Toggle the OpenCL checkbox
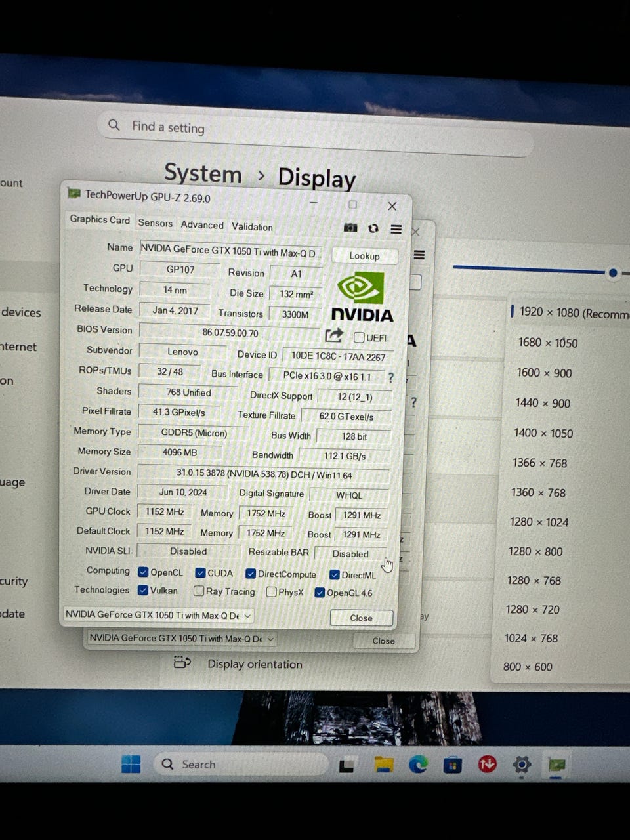630x840 pixels. (x=143, y=572)
